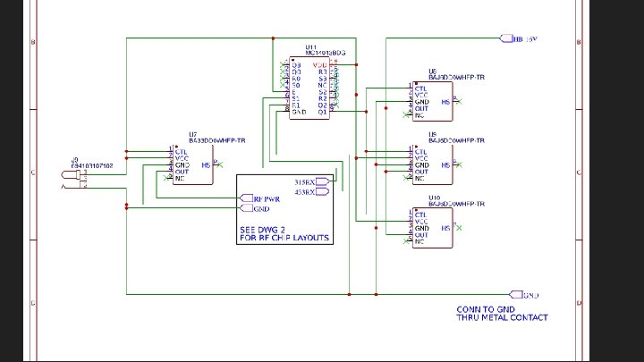Click the GND sheet pin flag in RF box
The width and height of the screenshot is (644, 362).
pyautogui.click(x=247, y=208)
